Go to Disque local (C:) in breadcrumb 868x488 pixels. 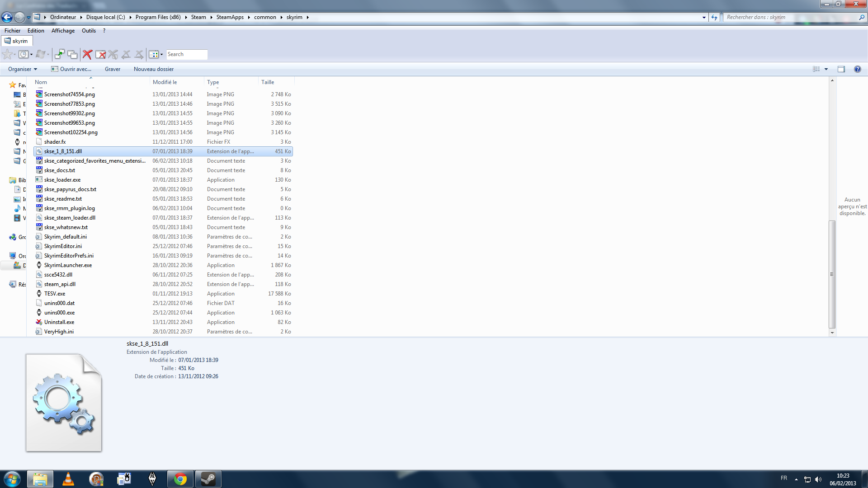click(x=106, y=17)
